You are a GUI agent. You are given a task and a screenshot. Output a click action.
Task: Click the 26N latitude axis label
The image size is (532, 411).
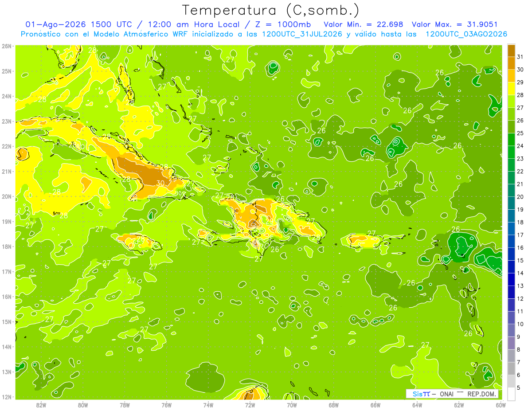(7, 46)
